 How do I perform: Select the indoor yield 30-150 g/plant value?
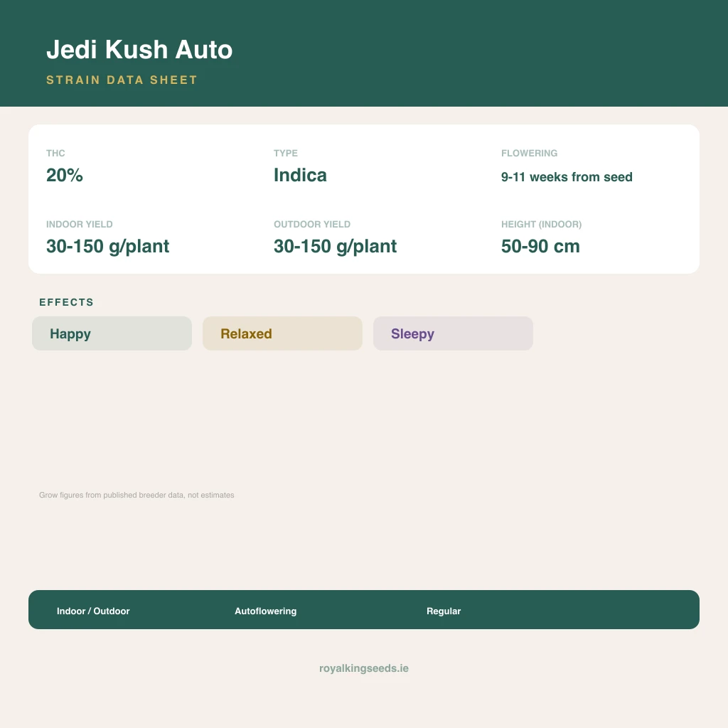(x=108, y=247)
